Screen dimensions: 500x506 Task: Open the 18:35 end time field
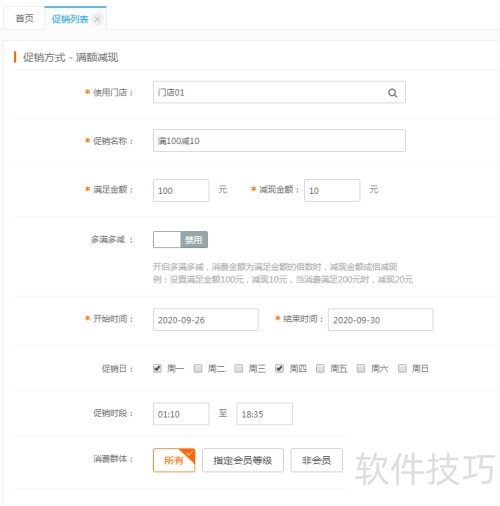click(x=265, y=414)
